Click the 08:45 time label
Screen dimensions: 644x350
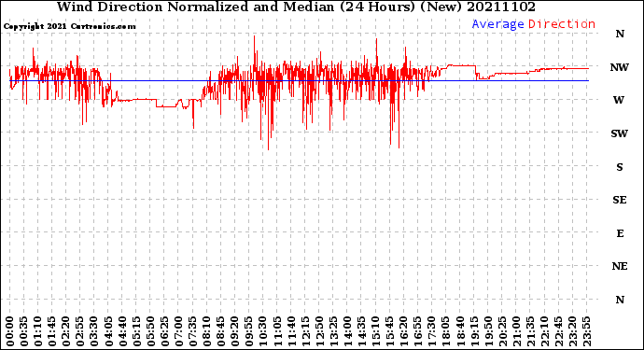(x=220, y=331)
